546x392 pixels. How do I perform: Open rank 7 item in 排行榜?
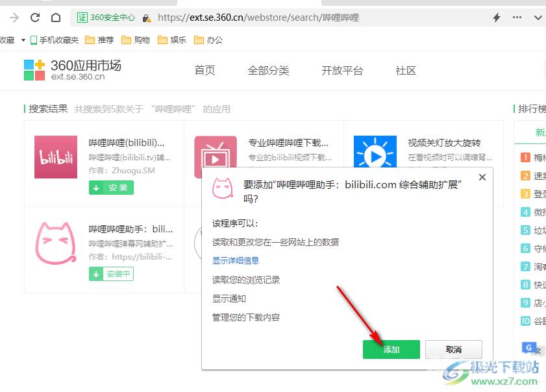(x=533, y=266)
